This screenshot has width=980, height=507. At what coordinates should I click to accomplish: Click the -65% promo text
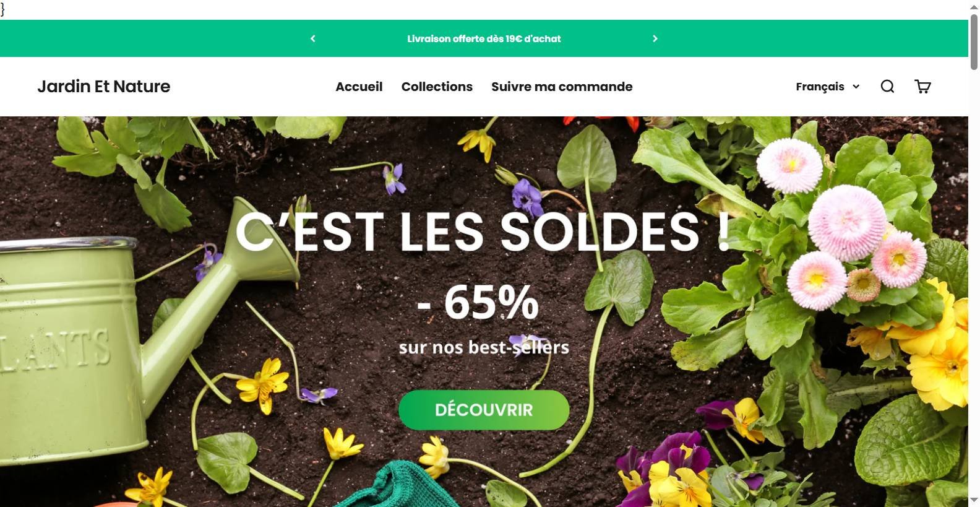[478, 302]
